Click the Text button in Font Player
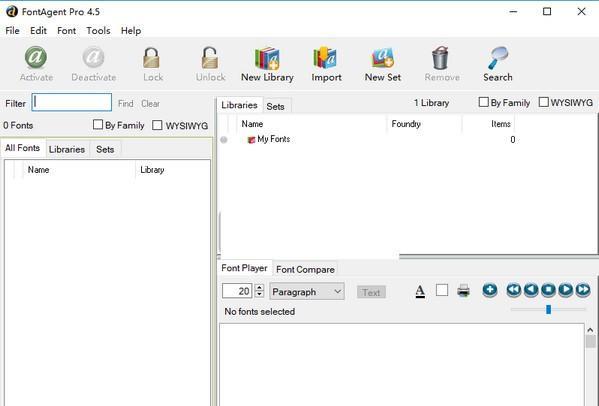Image resolution: width=599 pixels, height=406 pixels. (x=371, y=293)
